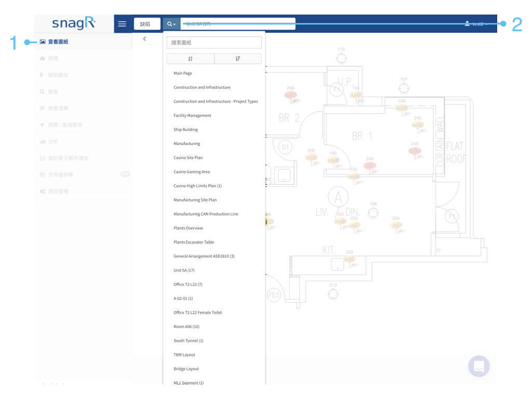Click the HMB pin numbered 190
Viewport: 532px width, 399px height.
tap(333, 161)
